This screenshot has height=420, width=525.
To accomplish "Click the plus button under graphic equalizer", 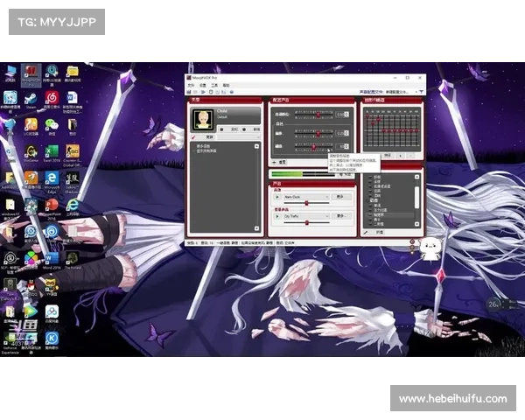I will pos(400,156).
